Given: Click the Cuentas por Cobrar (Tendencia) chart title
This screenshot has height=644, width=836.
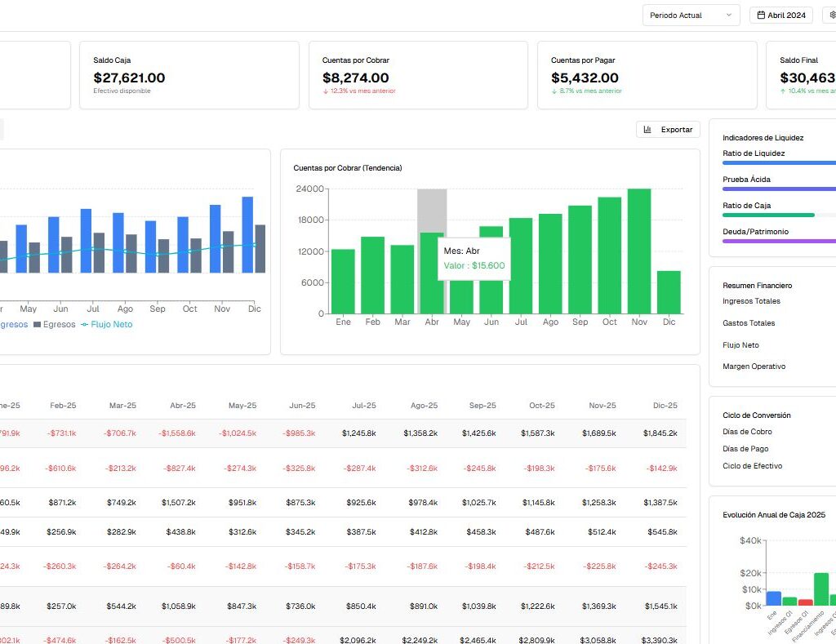Looking at the screenshot, I should tap(348, 168).
